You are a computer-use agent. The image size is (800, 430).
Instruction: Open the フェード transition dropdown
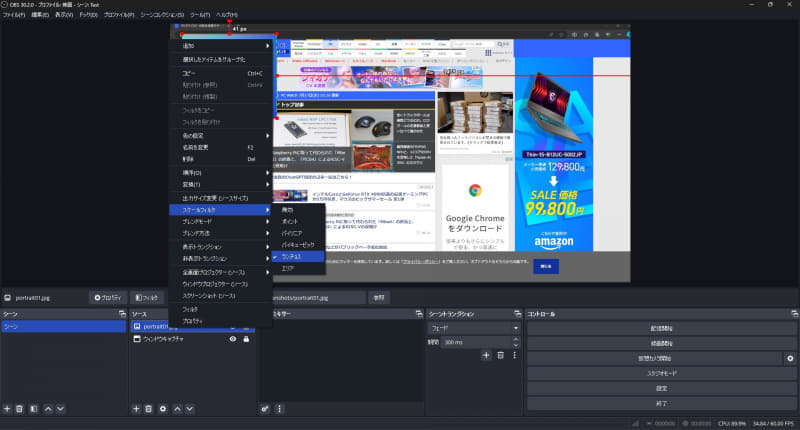(474, 328)
